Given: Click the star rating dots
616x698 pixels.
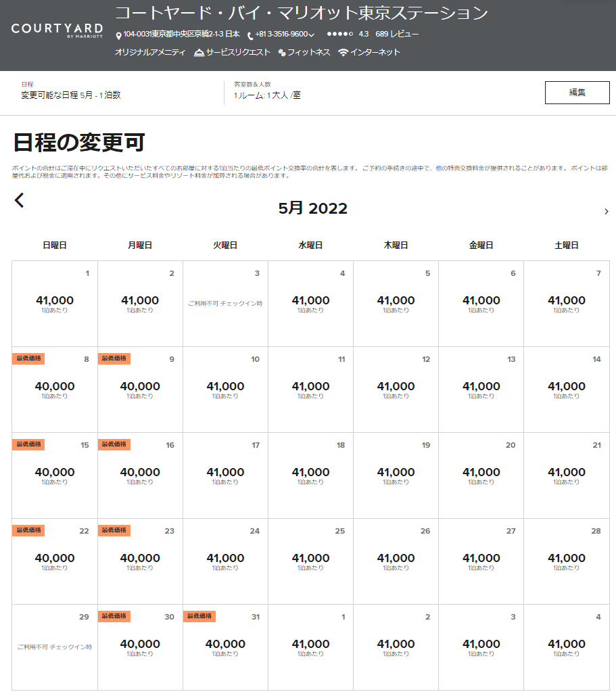Looking at the screenshot, I should [339, 34].
